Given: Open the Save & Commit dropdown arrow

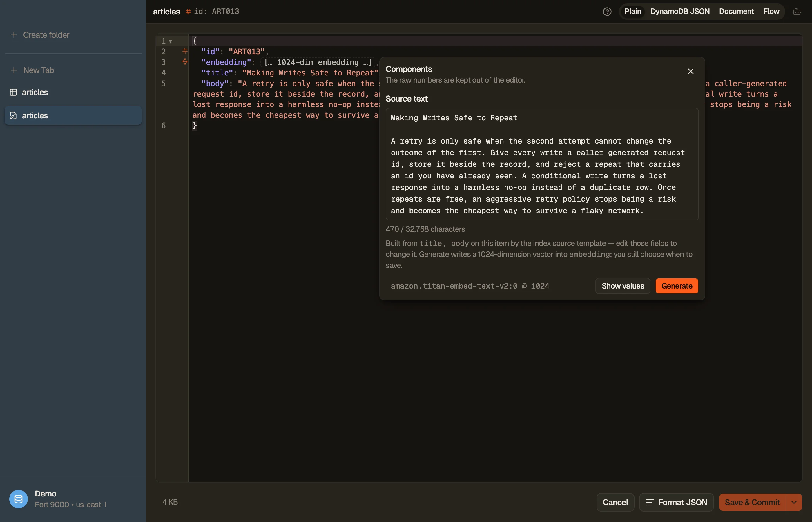Looking at the screenshot, I should pos(794,502).
